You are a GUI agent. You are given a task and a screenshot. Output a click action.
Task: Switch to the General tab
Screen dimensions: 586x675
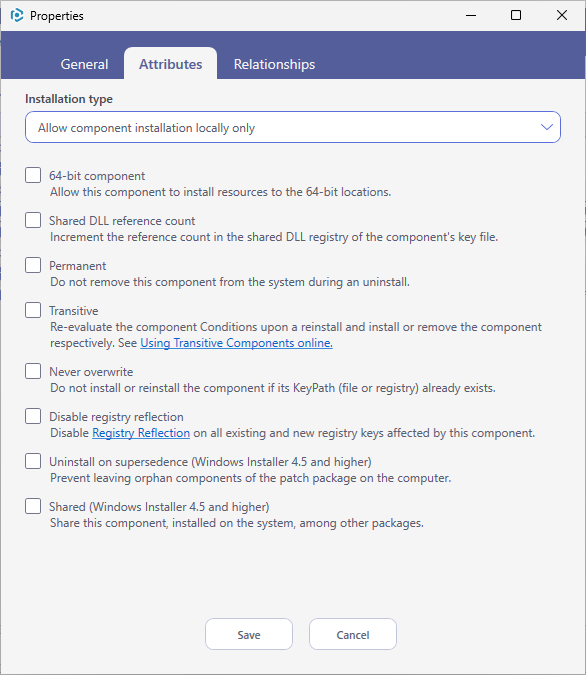point(84,64)
